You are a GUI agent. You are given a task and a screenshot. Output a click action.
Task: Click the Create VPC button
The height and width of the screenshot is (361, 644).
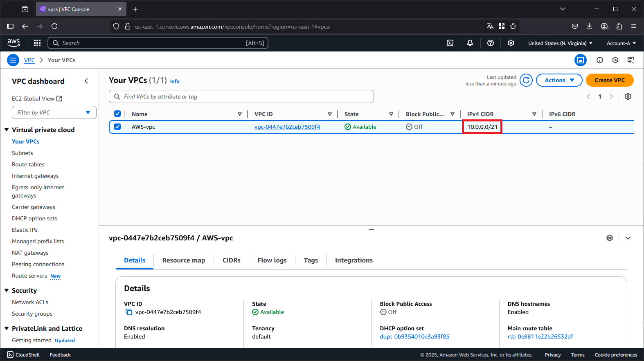coord(610,80)
